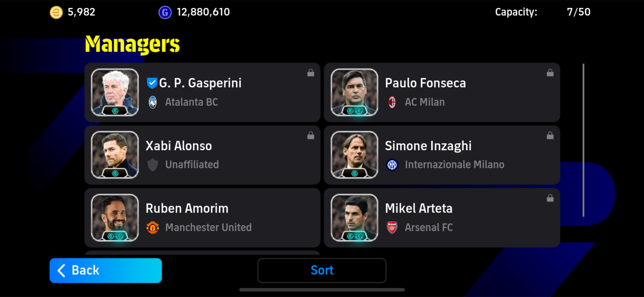Toggle the lock on Xabi Alonso
644x297 pixels.
311,136
